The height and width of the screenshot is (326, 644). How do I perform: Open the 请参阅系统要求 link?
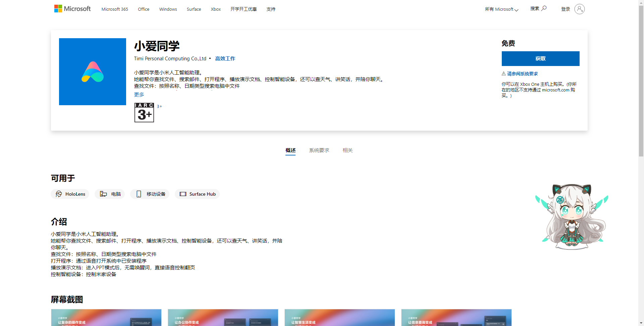tap(522, 74)
